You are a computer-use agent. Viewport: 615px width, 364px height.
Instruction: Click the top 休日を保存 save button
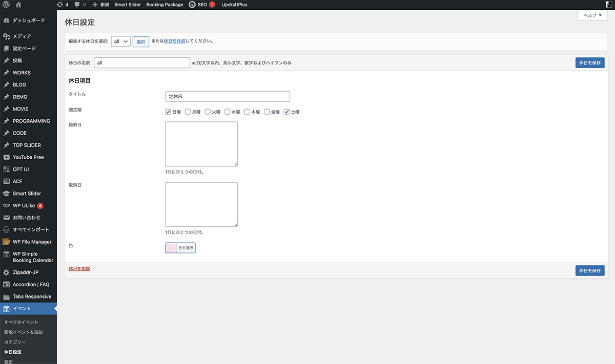tap(589, 62)
